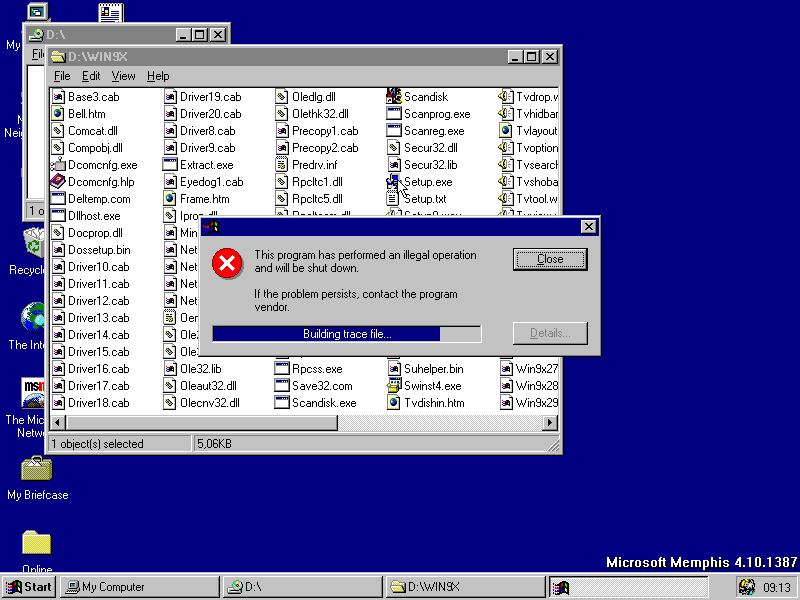Select the Dossetup.bin file icon
This screenshot has height=600, width=800.
pos(58,250)
